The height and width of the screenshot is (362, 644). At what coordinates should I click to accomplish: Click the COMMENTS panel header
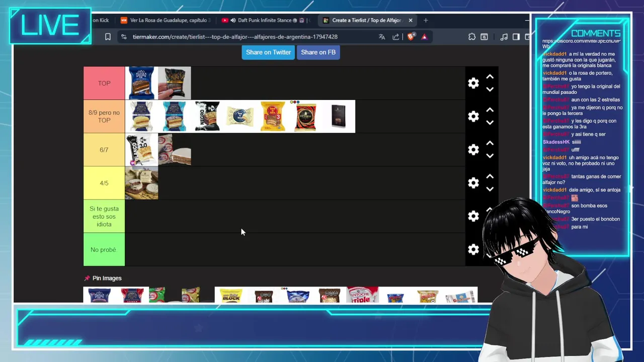coord(596,33)
